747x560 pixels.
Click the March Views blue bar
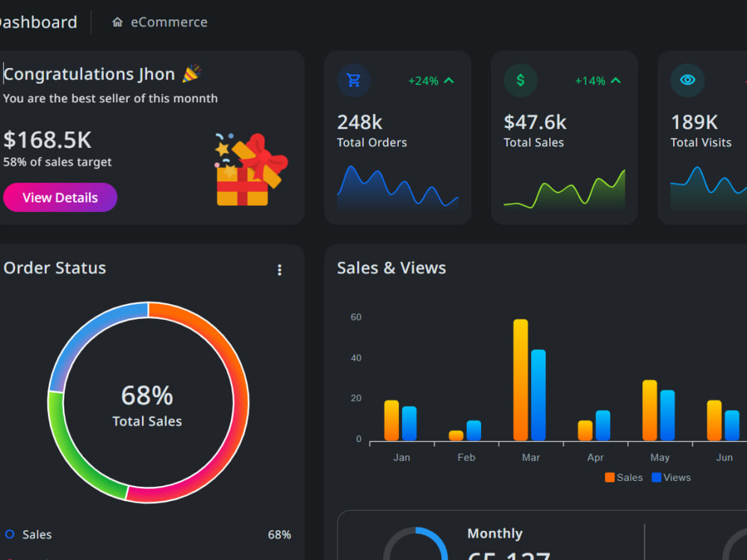click(539, 395)
